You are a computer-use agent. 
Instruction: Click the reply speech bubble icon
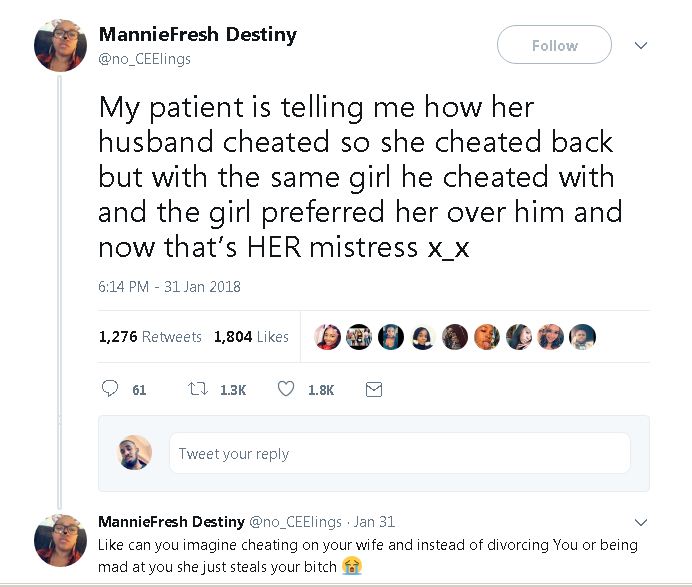tap(110, 390)
